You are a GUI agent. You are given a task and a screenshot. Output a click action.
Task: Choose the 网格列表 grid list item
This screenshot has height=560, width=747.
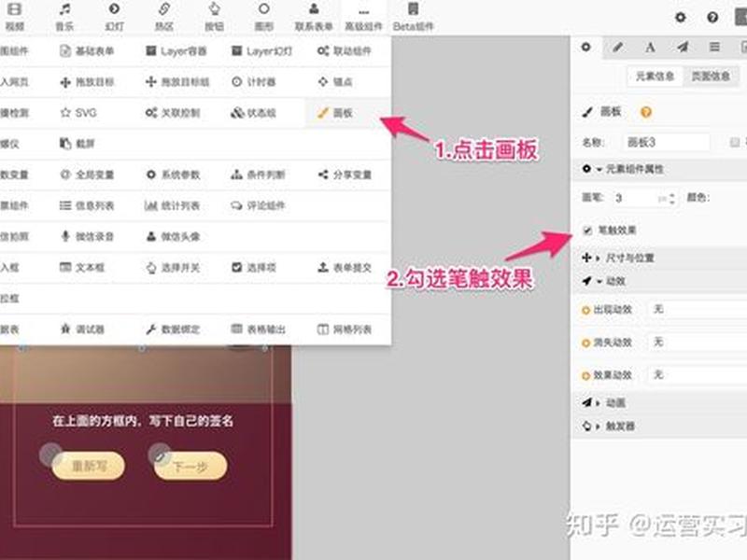344,329
